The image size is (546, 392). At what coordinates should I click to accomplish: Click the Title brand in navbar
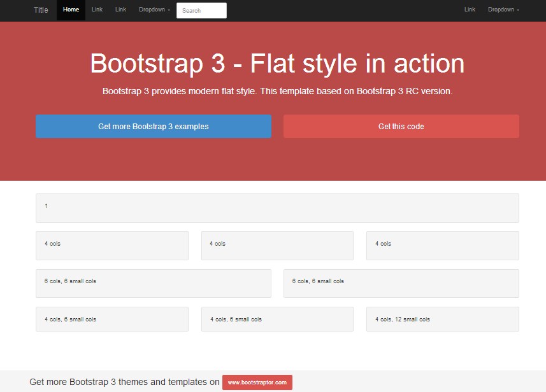pyautogui.click(x=41, y=10)
